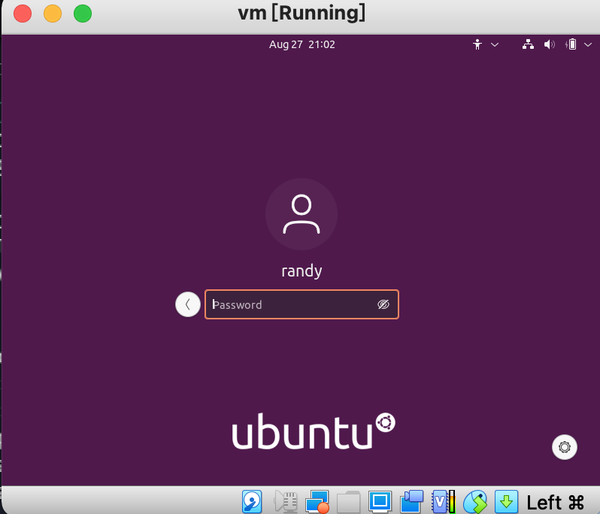Screen dimensions: 600x514
Task: Click the CPU virtualization status icon
Action: pyautogui.click(x=443, y=501)
